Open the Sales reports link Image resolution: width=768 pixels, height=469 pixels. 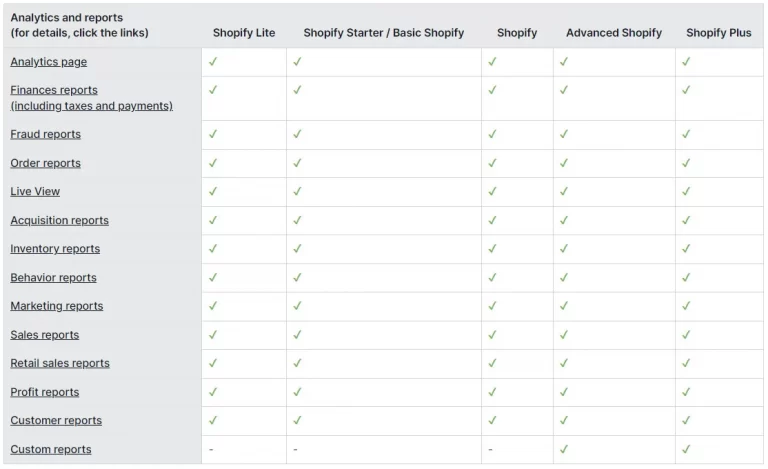tap(45, 335)
